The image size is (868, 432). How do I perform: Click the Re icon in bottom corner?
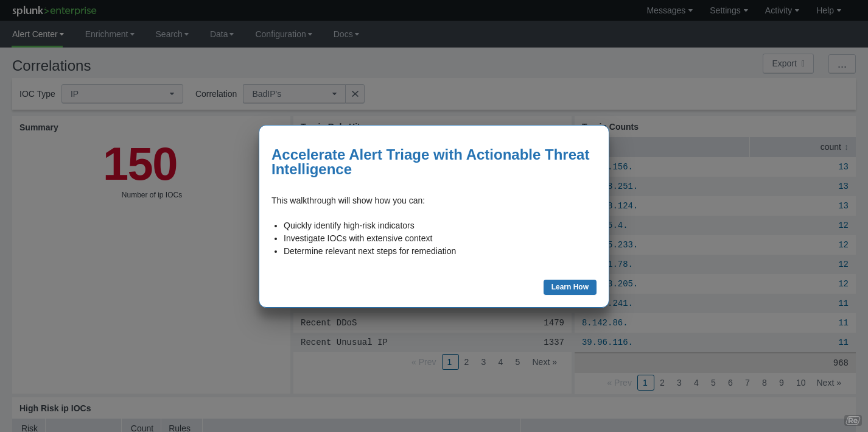852,420
